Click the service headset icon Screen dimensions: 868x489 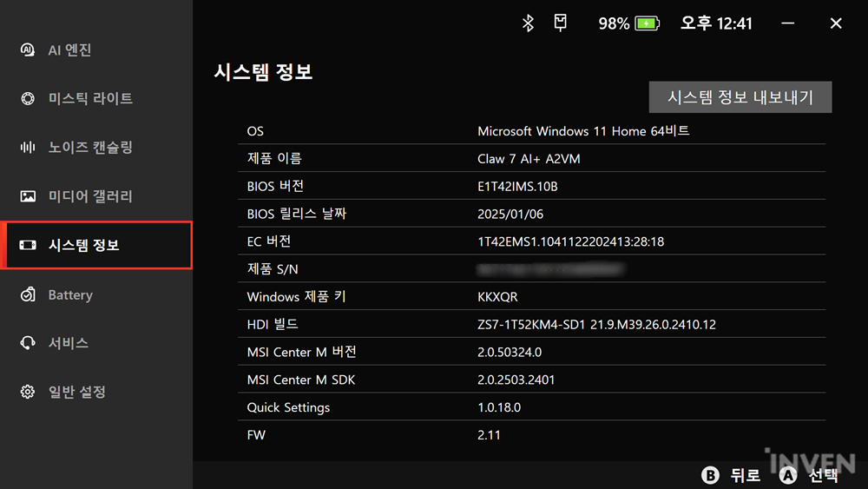point(28,343)
